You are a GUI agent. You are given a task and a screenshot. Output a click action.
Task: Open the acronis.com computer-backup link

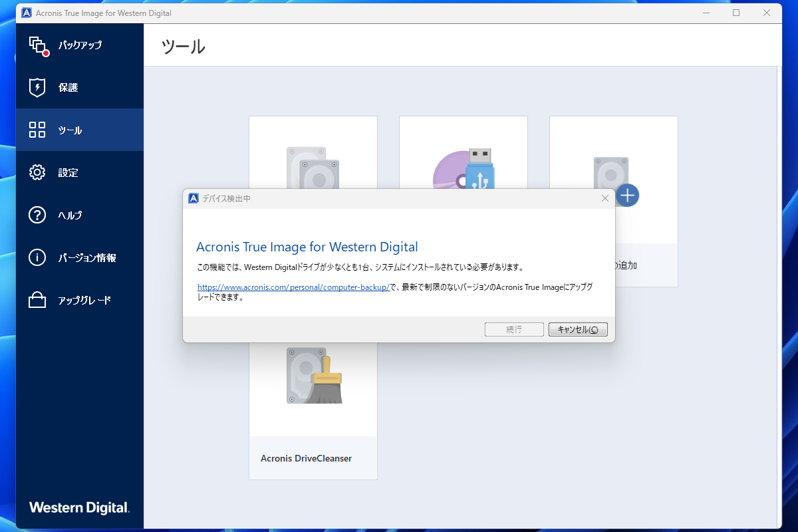pos(295,287)
